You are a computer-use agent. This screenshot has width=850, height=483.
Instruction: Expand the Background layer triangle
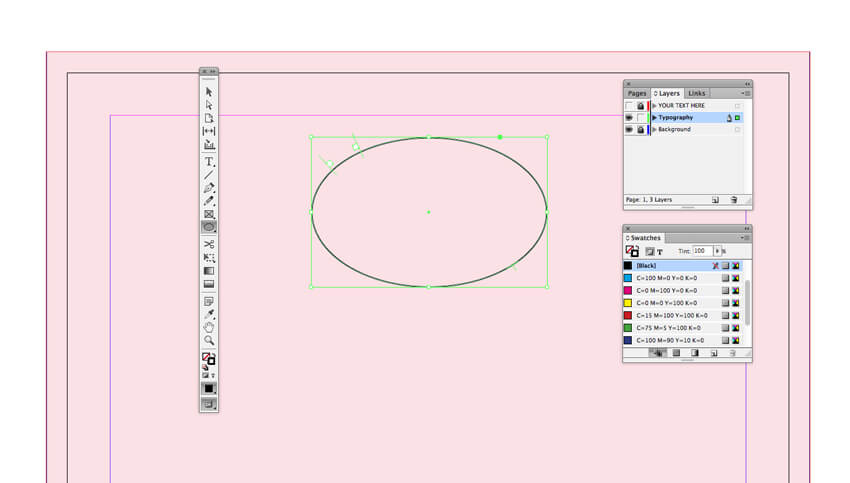click(x=654, y=130)
